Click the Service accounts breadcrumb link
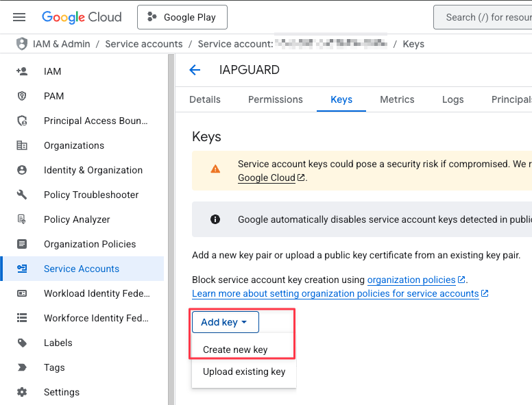 (x=143, y=44)
